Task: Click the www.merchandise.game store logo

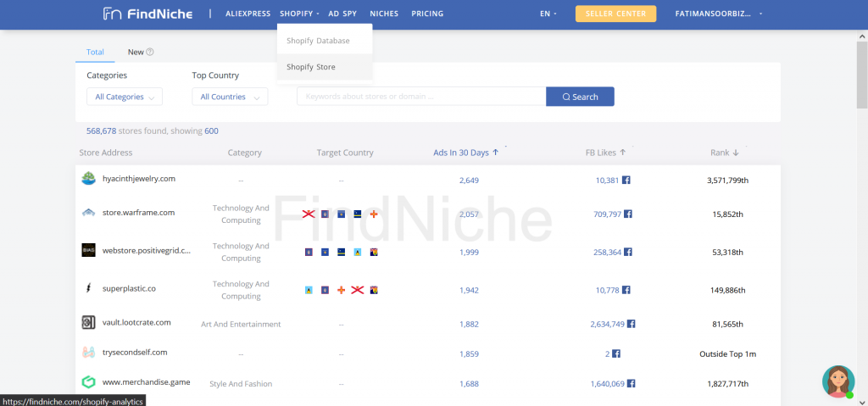Action: 88,382
